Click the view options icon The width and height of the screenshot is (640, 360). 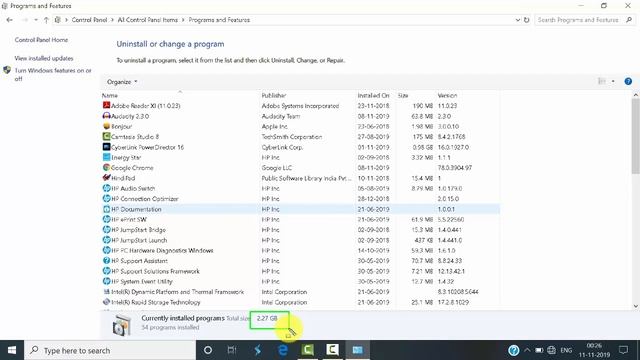click(x=602, y=82)
